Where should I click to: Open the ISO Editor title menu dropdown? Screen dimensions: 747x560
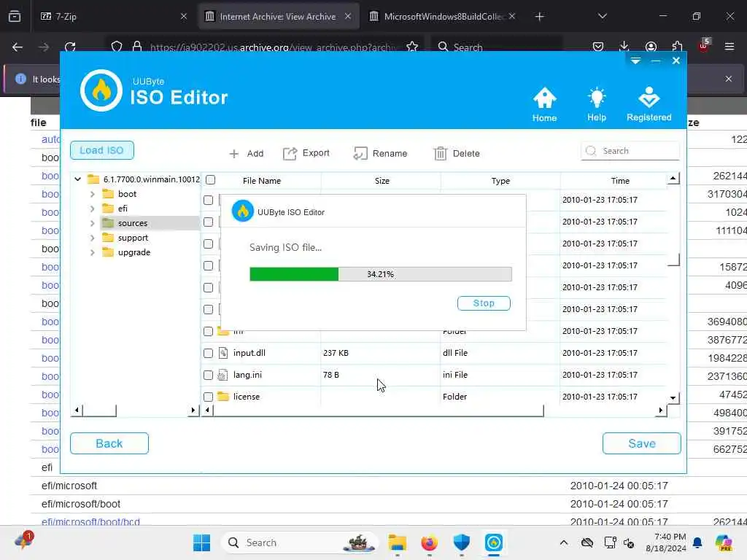(x=635, y=61)
